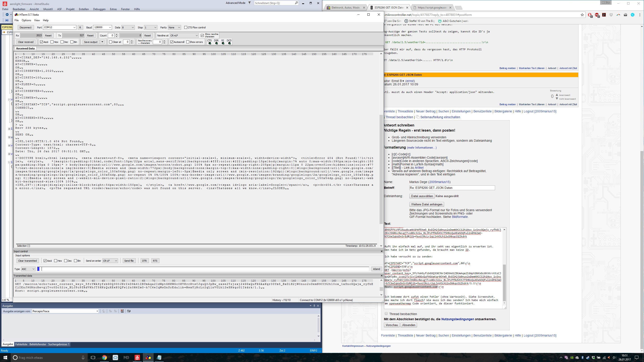The height and width of the screenshot is (362, 644).
Task: Click the clear output icon in Ausgabe panel
Action: coord(122,311)
